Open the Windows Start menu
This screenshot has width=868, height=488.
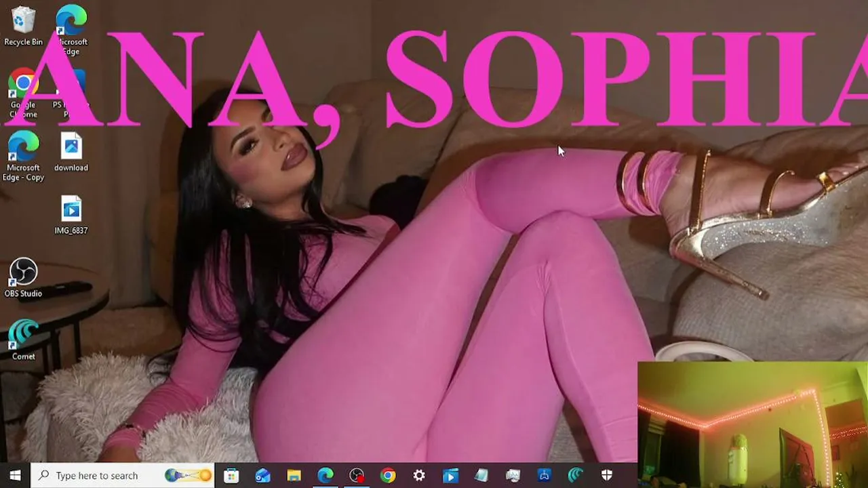(15, 475)
